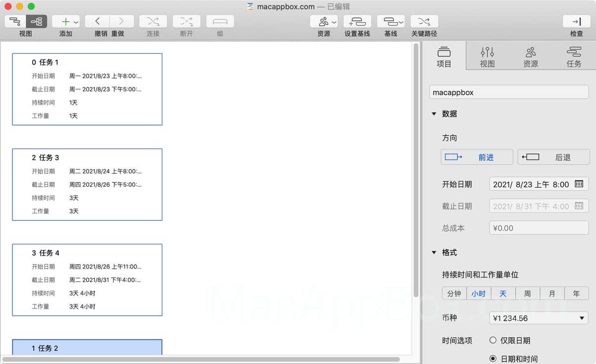Click the project name field macappbox
Viewport: 596px width, 364px height.
pyautogui.click(x=509, y=92)
